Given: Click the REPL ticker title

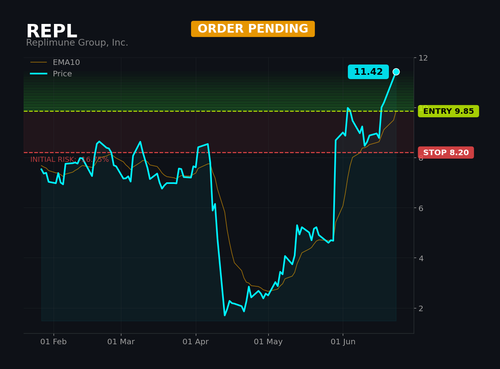Looking at the screenshot, I should [52, 31].
